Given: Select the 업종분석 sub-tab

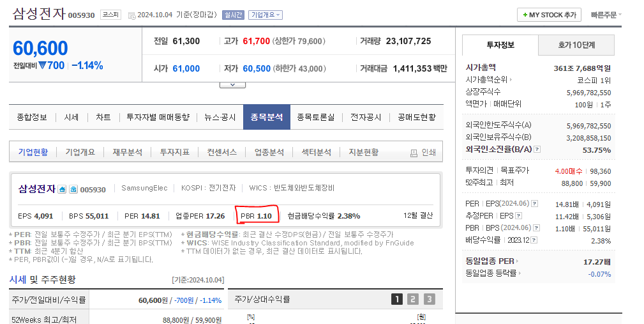Looking at the screenshot, I should (x=269, y=152).
